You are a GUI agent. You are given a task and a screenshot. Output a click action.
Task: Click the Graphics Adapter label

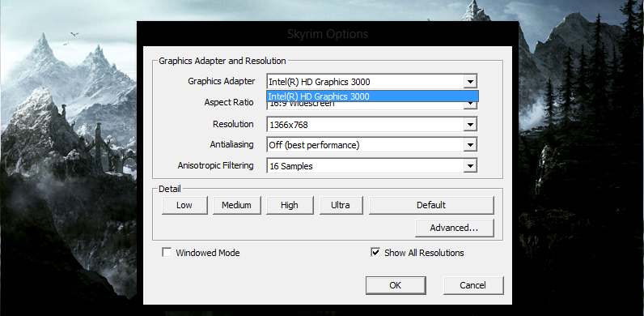222,81
